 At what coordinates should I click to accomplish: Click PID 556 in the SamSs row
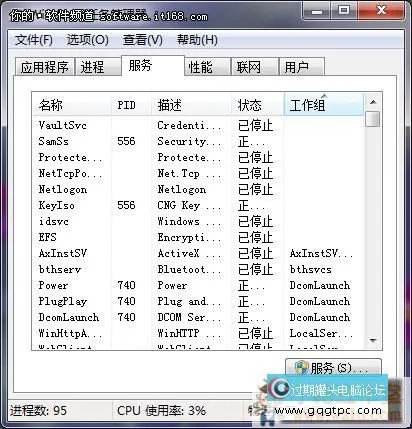[x=126, y=141]
